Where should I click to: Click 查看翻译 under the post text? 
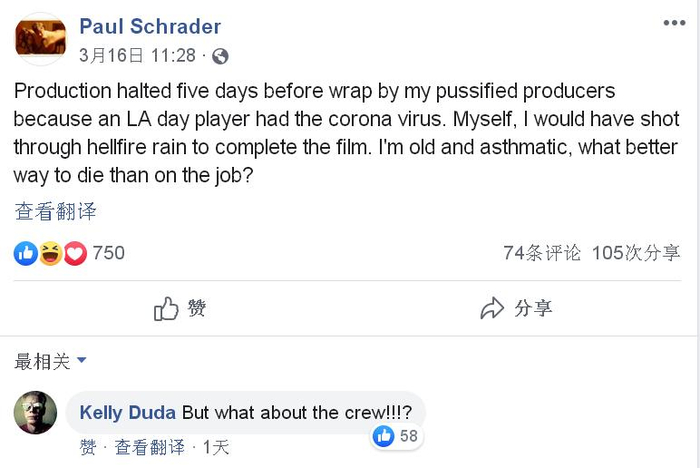coord(55,211)
